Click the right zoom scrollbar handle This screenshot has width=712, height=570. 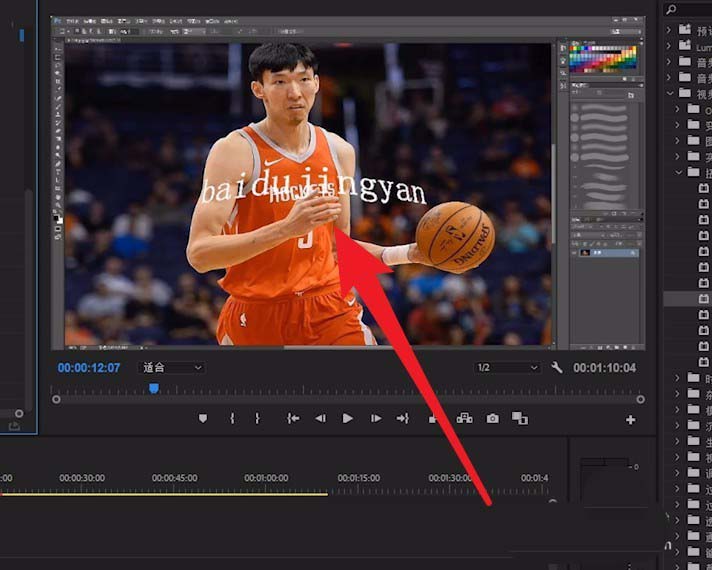pyautogui.click(x=640, y=400)
